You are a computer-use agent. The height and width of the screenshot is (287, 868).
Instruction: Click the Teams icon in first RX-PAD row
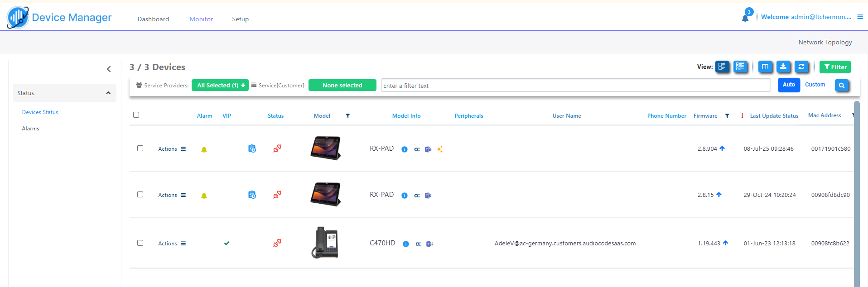pyautogui.click(x=428, y=149)
